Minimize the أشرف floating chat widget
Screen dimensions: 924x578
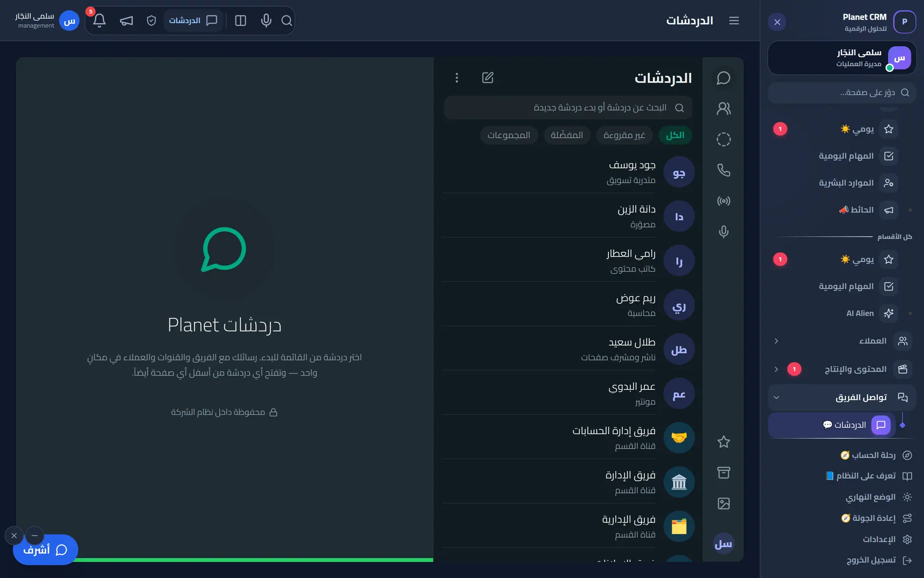point(35,536)
